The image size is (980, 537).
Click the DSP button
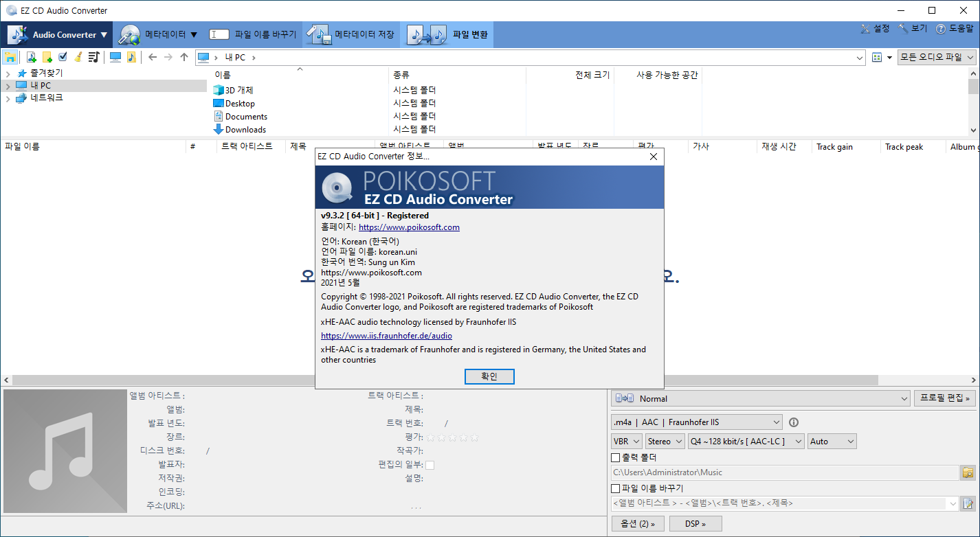[695, 524]
